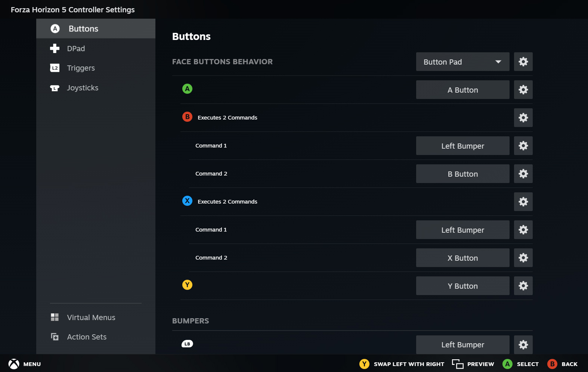Open the Joysticks settings tab
The image size is (588, 372).
coord(83,88)
